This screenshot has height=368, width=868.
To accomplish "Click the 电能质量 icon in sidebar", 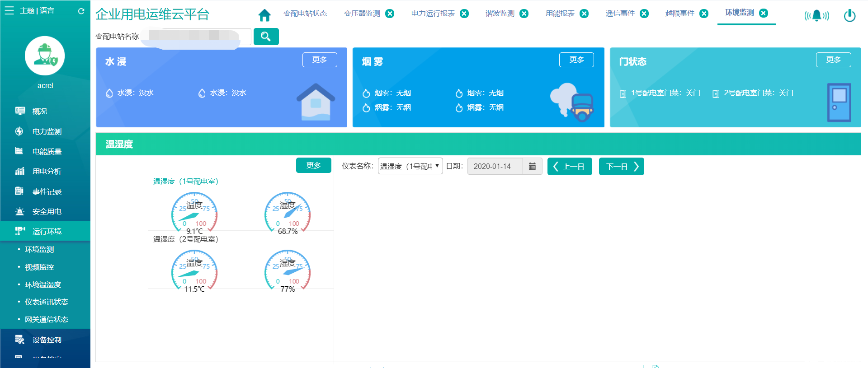I will 19,151.
